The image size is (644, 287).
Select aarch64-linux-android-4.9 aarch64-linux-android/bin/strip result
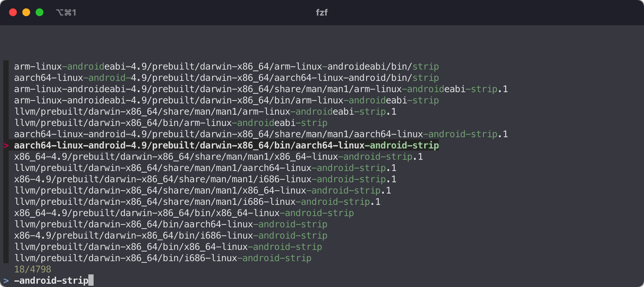click(226, 78)
